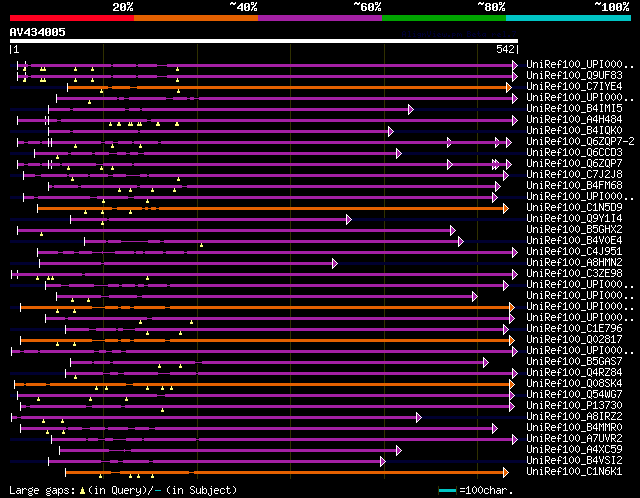
Task: Click the purple arrowhead ending the B4IMI5 alignment
Action: [x=411, y=109]
